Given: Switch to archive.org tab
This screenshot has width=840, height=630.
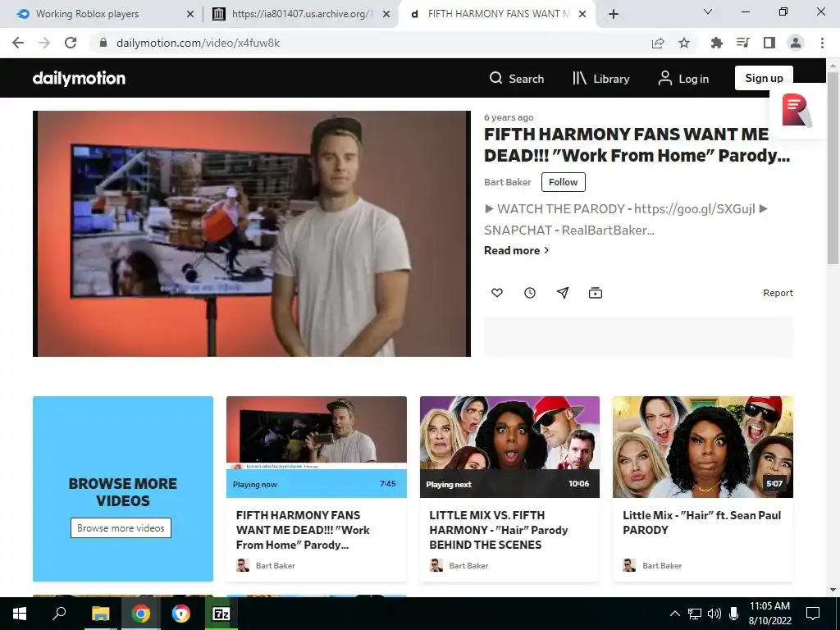Looking at the screenshot, I should [300, 14].
